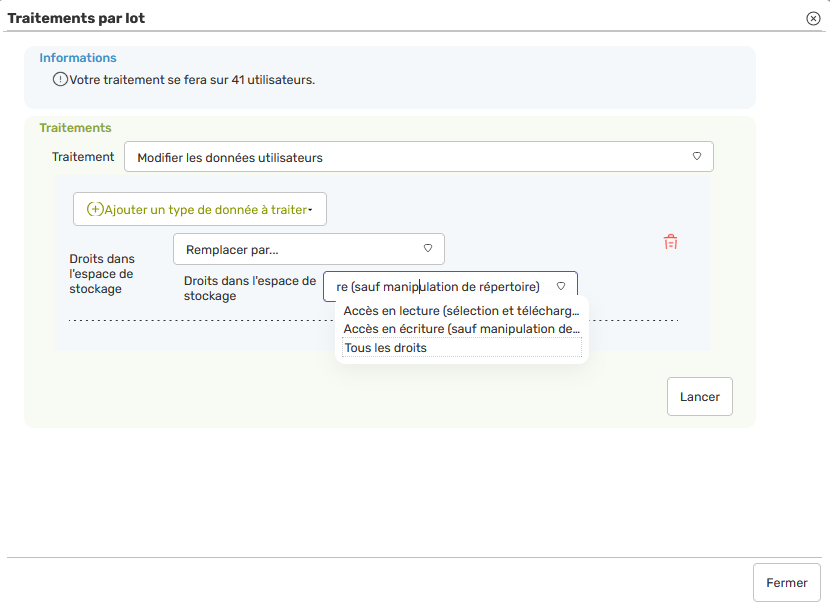The image size is (830, 607).
Task: Click the arrow icon of storage rights combo
Action: tap(561, 286)
